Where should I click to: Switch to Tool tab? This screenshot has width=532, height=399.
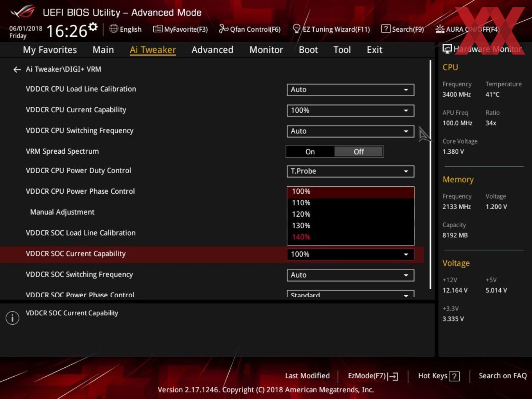pos(342,50)
